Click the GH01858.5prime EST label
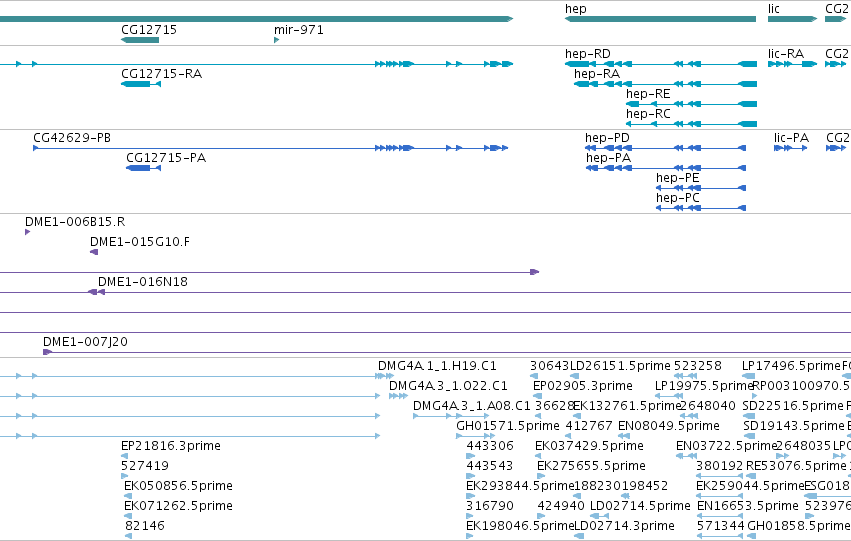 click(x=799, y=526)
